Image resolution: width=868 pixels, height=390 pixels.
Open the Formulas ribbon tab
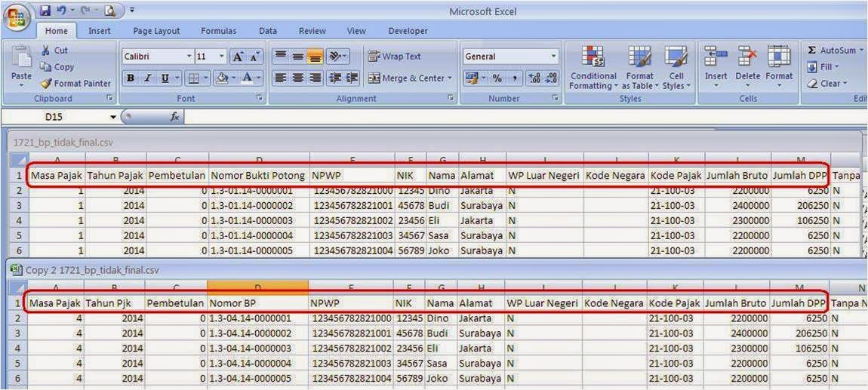pyautogui.click(x=218, y=31)
